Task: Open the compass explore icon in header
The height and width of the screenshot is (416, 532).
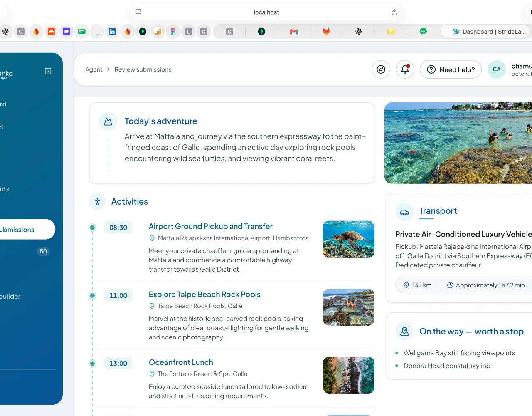Action: [x=381, y=69]
